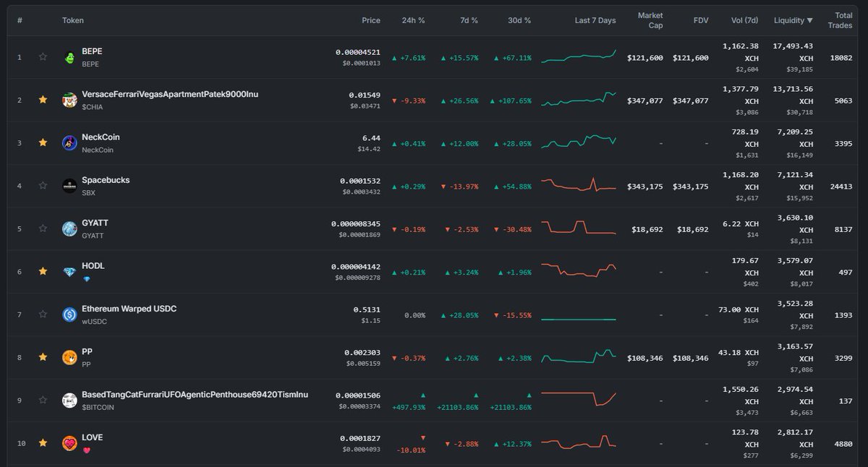Click the wUSDC ticker label

94,321
